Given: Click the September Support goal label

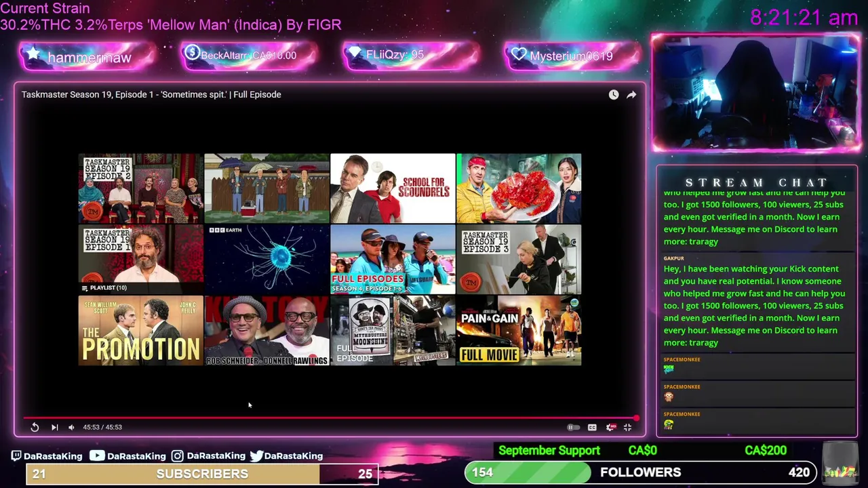Looking at the screenshot, I should pyautogui.click(x=549, y=451).
